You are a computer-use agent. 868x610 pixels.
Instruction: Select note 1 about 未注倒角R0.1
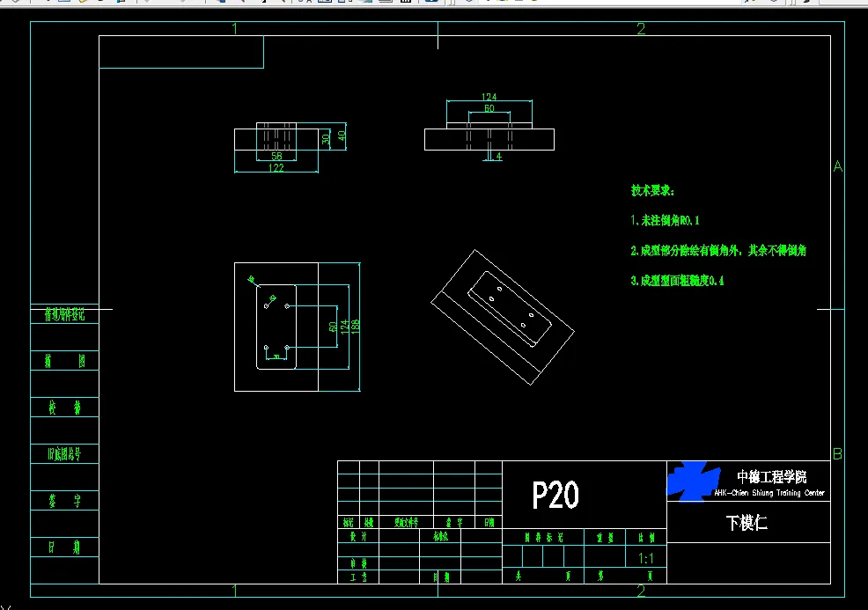pos(665,220)
